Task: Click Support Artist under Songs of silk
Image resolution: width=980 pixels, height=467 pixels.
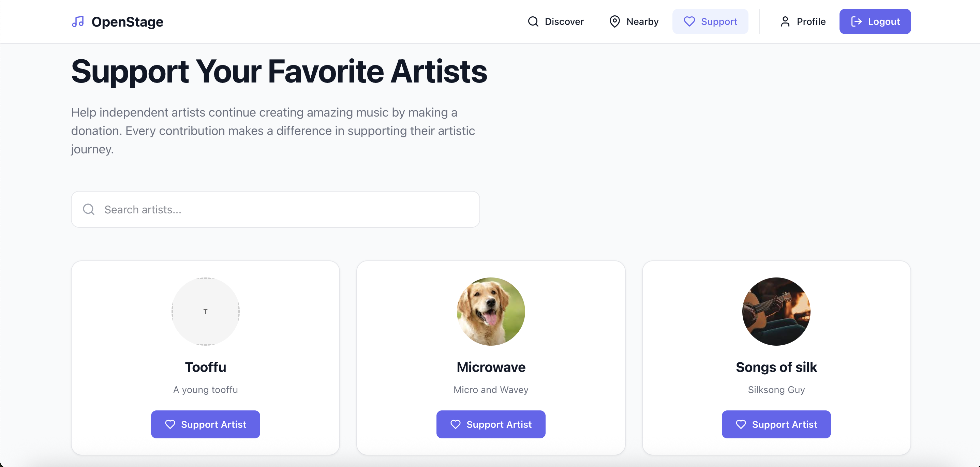Action: tap(776, 424)
